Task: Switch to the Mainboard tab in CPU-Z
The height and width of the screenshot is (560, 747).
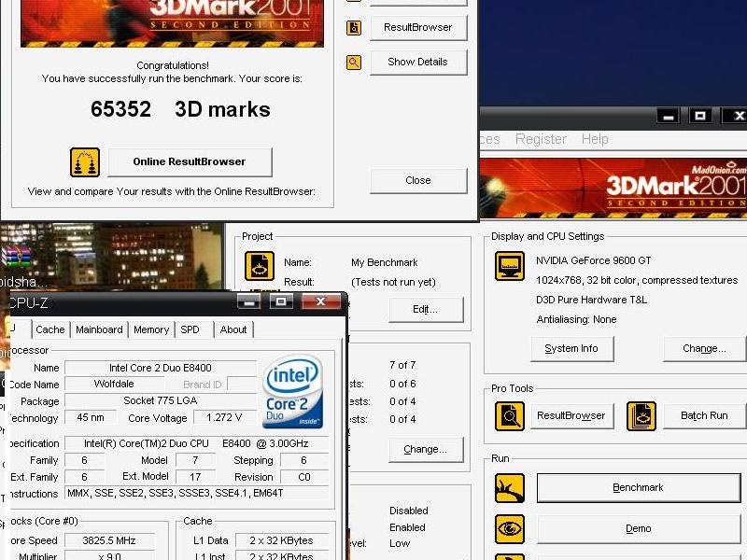Action: coord(99,329)
